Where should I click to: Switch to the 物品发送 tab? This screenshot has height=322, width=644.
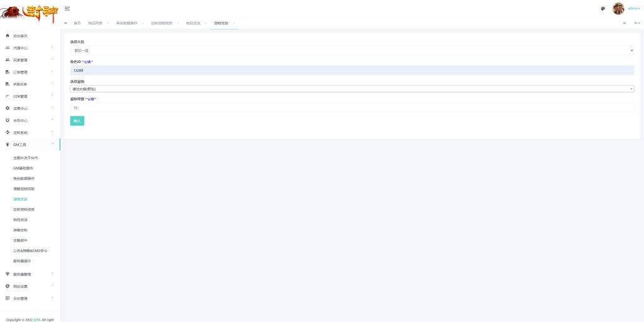(193, 23)
